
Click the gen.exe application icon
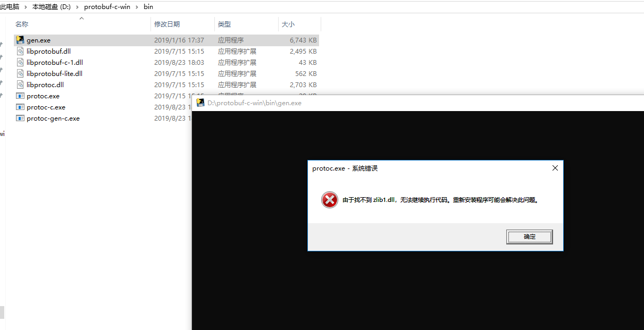point(20,40)
